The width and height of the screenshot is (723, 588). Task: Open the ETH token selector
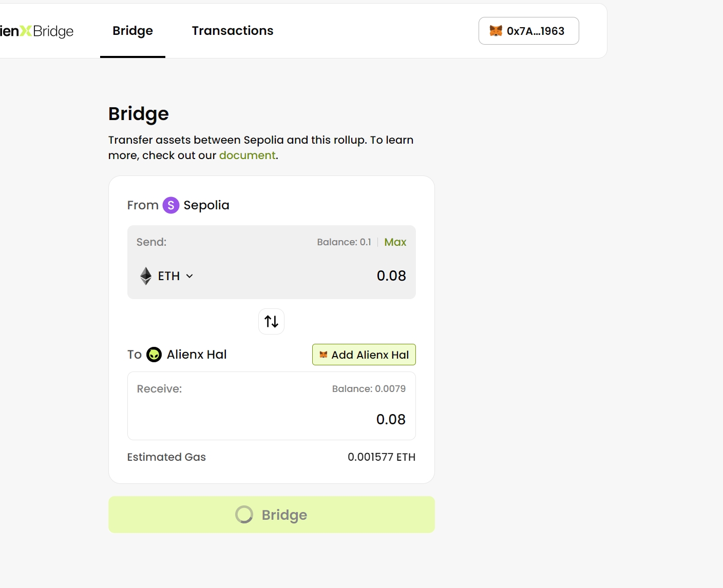click(168, 276)
